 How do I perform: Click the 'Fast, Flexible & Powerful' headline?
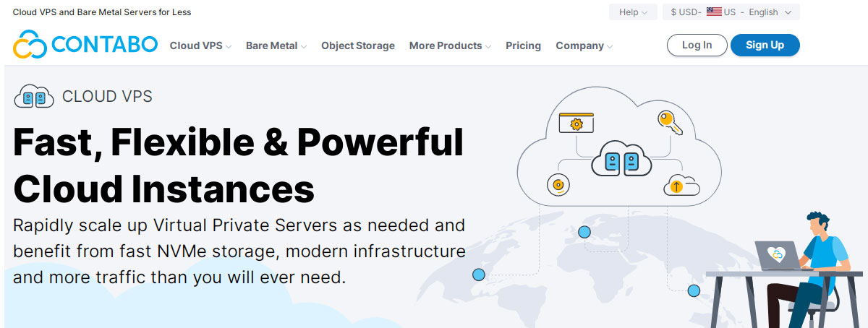[x=238, y=142]
